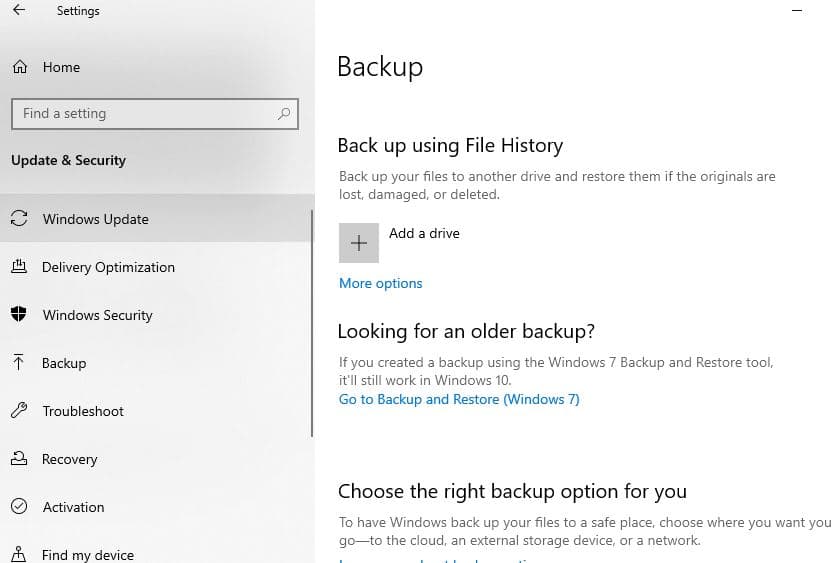
Task: Click the sidebar vertical scrollbar
Action: coord(313,320)
